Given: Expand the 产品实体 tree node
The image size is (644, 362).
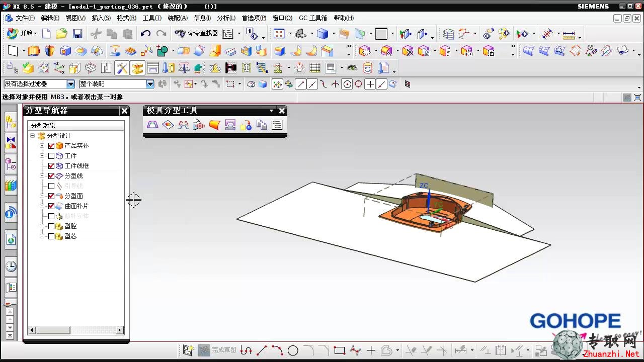Looking at the screenshot, I should pos(42,146).
